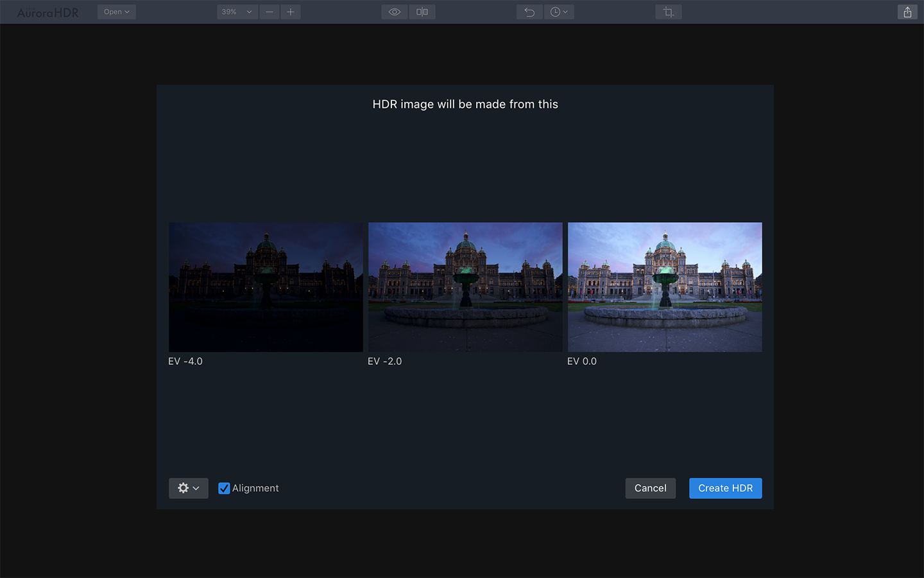
Task: Select the EV -4.0 bracket thumbnail
Action: [x=266, y=287]
